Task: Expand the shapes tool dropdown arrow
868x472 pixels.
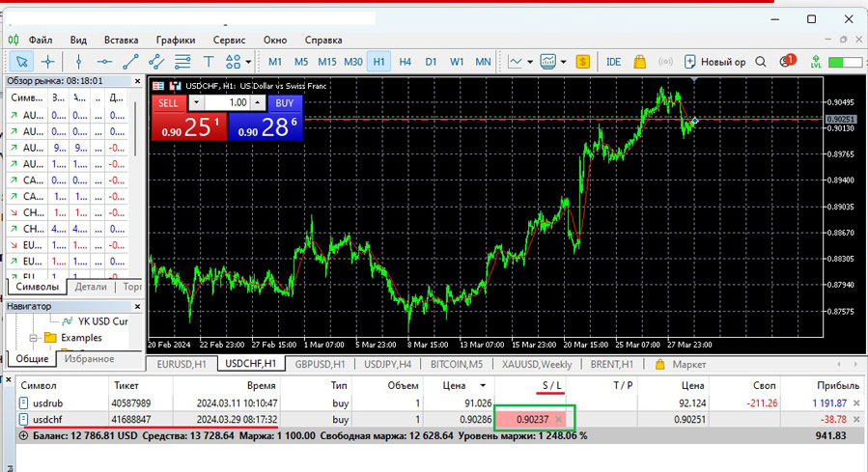Action: coord(248,62)
